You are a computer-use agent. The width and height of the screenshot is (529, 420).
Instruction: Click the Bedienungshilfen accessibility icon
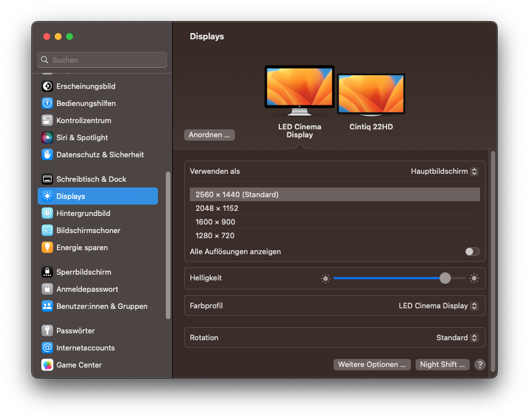47,103
